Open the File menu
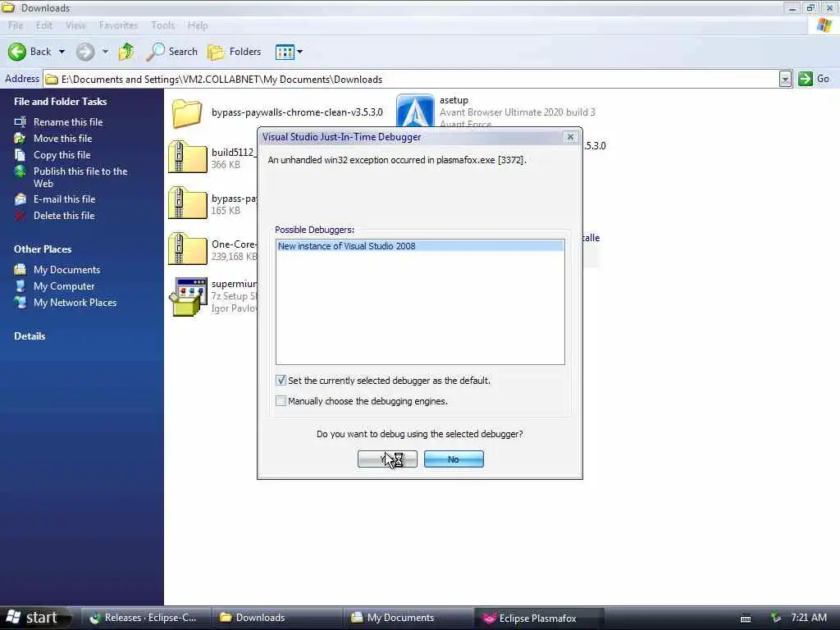 [x=16, y=25]
